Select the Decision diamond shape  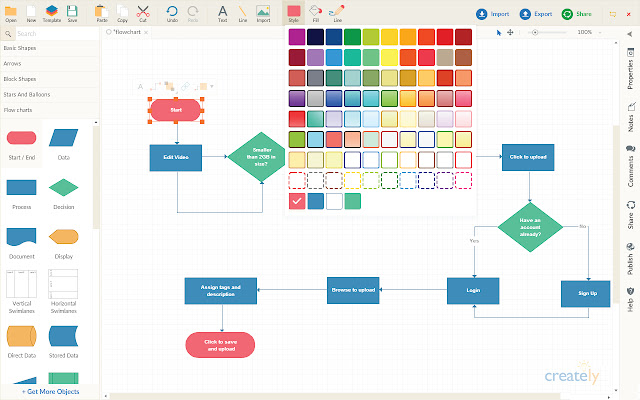pos(63,187)
